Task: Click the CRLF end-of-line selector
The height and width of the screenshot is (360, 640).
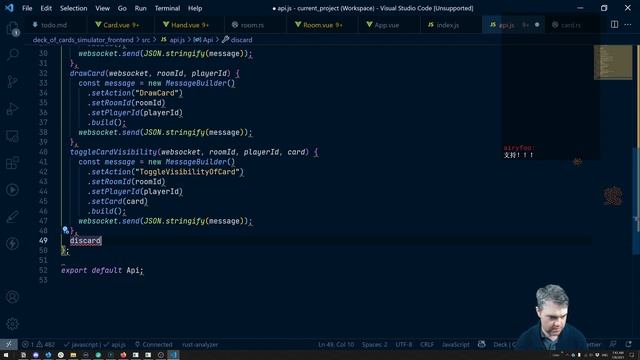Action: click(x=427, y=344)
